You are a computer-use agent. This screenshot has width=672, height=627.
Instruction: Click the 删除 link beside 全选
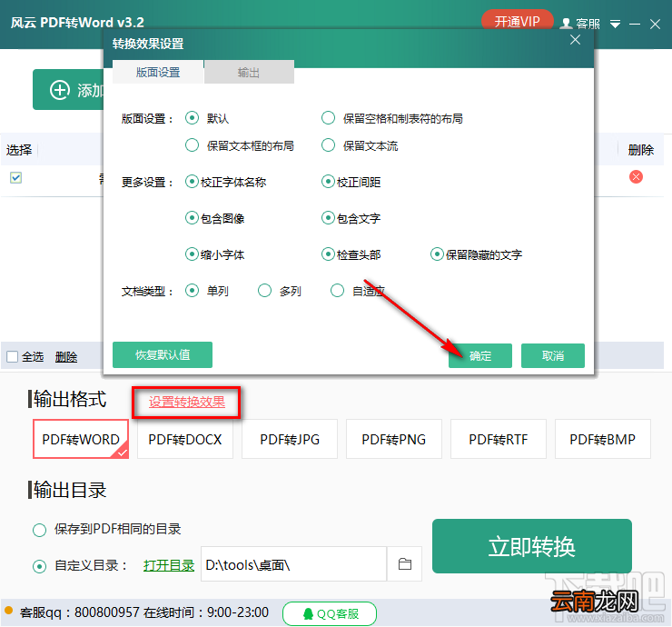[x=66, y=357]
